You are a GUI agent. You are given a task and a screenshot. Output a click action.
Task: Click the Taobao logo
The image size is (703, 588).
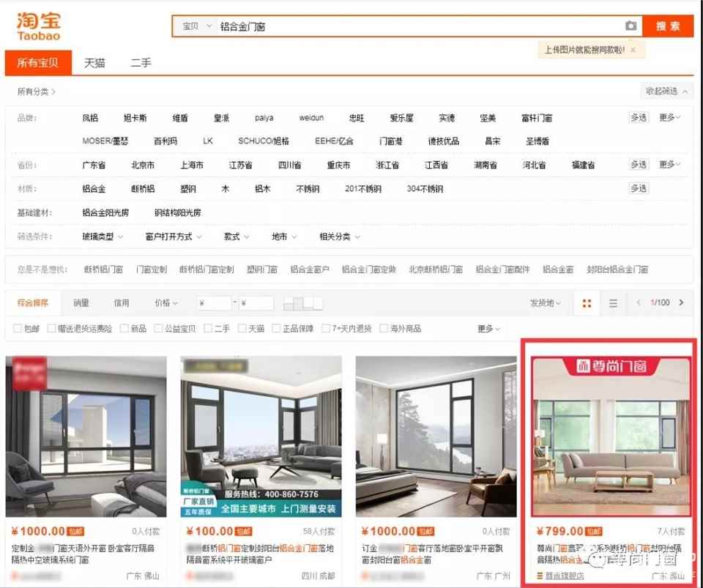click(39, 26)
